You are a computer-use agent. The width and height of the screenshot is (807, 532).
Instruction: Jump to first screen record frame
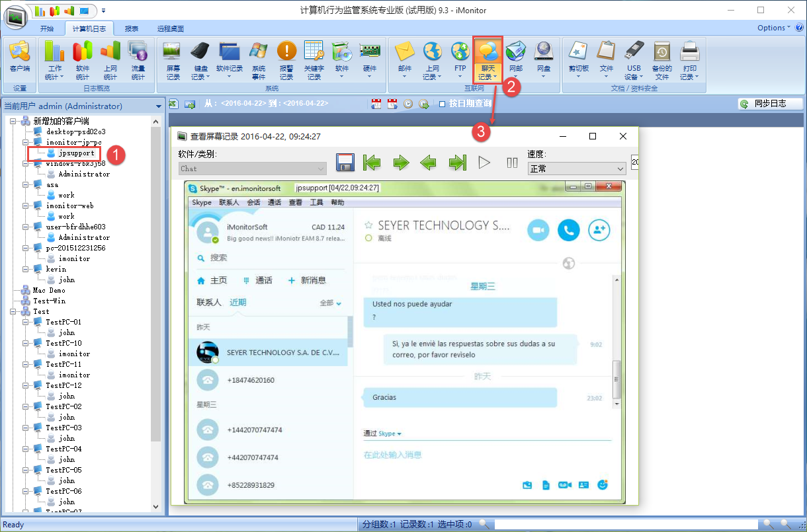click(372, 163)
